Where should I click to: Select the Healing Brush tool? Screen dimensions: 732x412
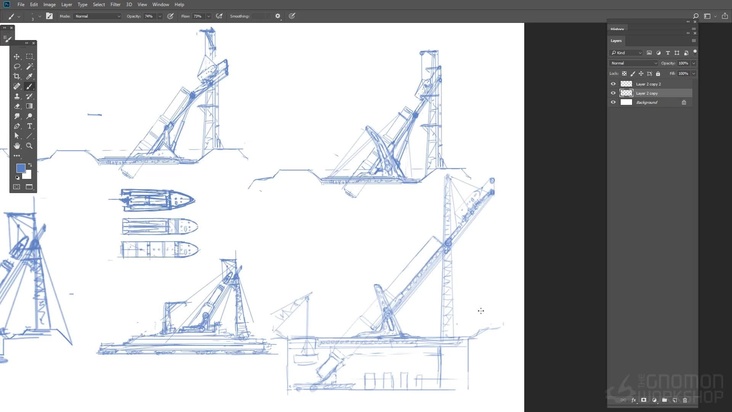pyautogui.click(x=17, y=86)
